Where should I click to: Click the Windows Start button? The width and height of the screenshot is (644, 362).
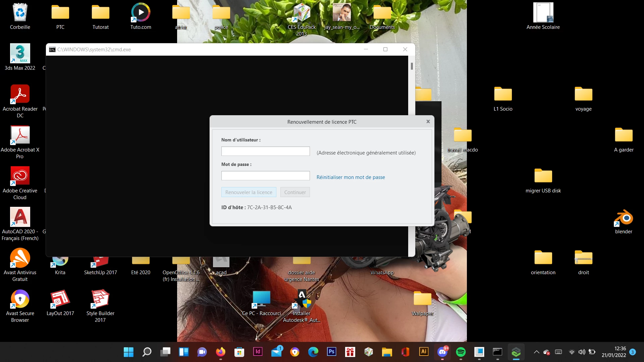128,352
